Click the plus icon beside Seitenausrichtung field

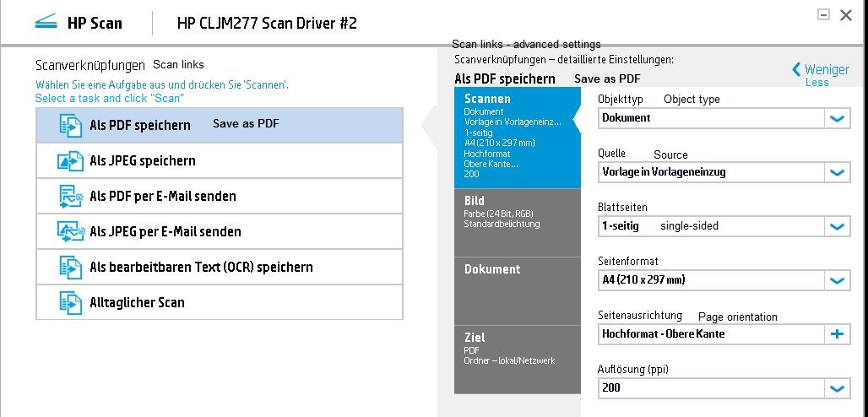pyautogui.click(x=837, y=334)
